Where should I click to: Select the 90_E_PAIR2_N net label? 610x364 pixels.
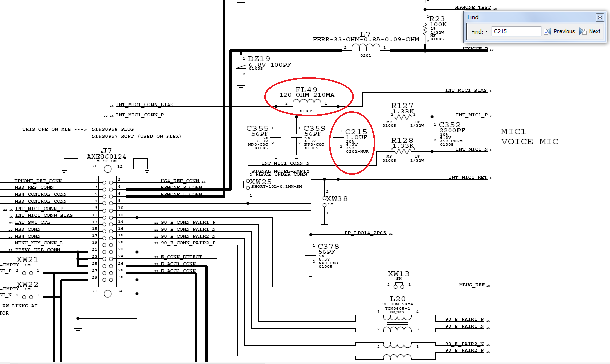click(x=465, y=343)
